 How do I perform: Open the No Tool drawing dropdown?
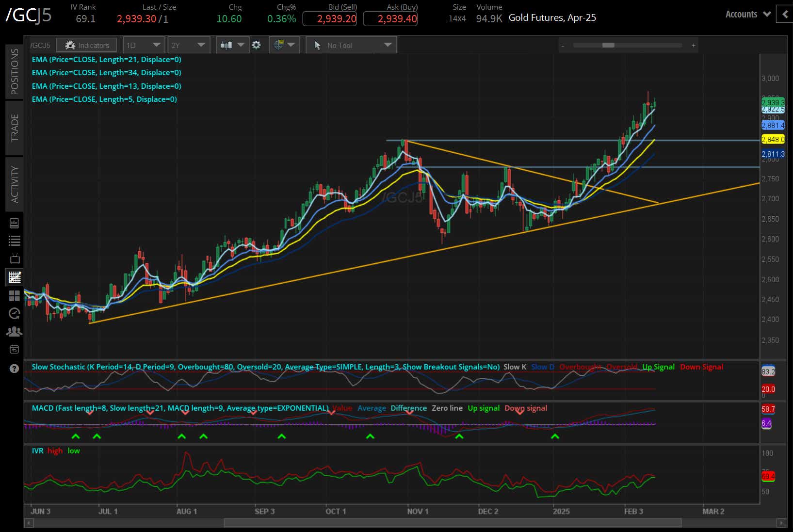[351, 45]
